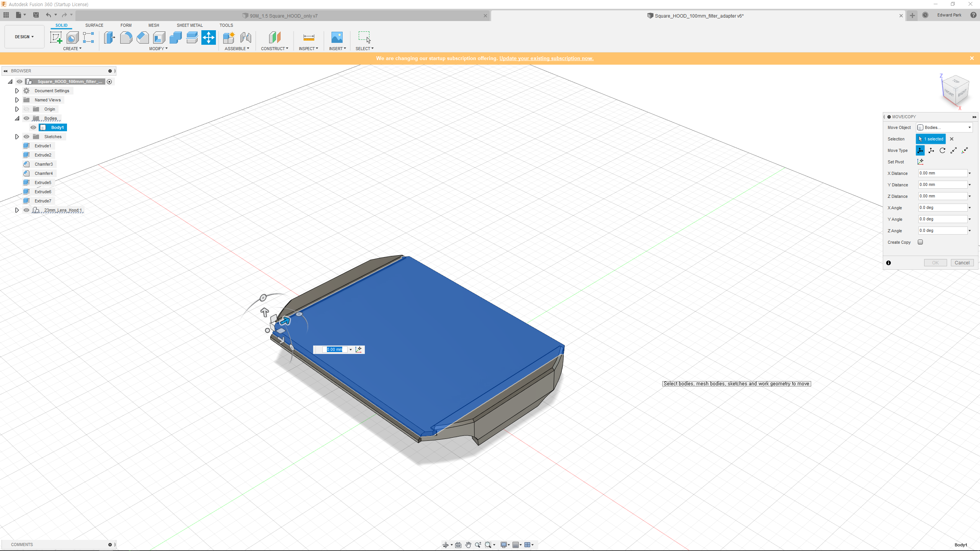
Task: Switch to the SHEET METAL tab
Action: click(x=189, y=25)
